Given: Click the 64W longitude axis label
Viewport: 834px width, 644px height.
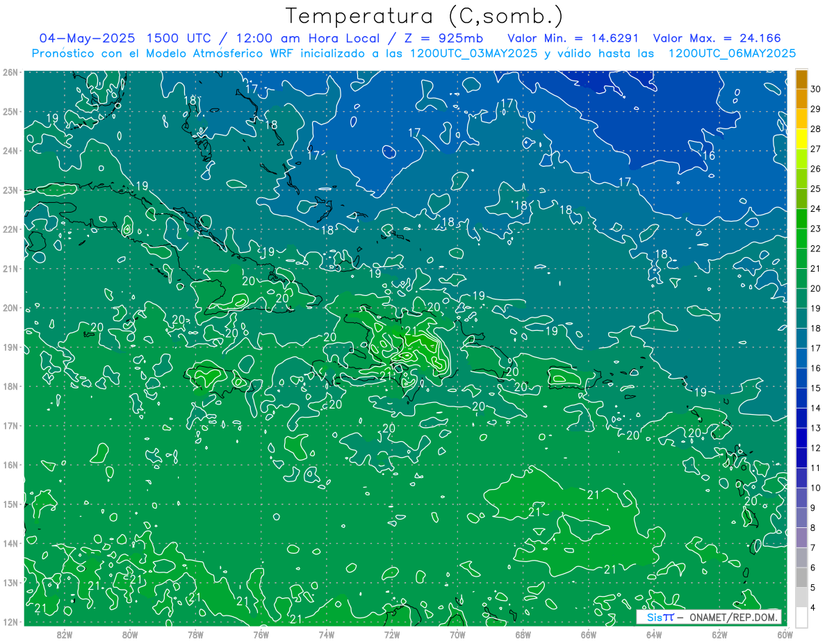Looking at the screenshot, I should (x=654, y=634).
